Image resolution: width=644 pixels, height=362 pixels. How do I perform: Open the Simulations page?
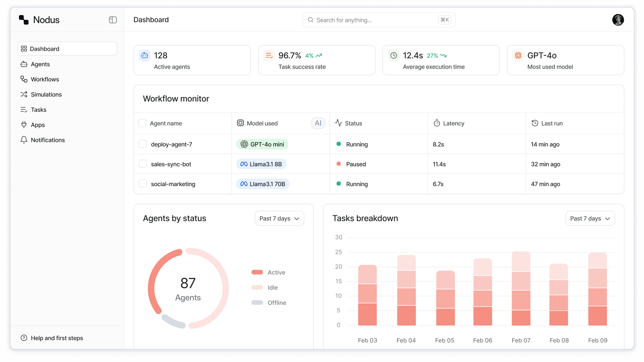pyautogui.click(x=46, y=94)
